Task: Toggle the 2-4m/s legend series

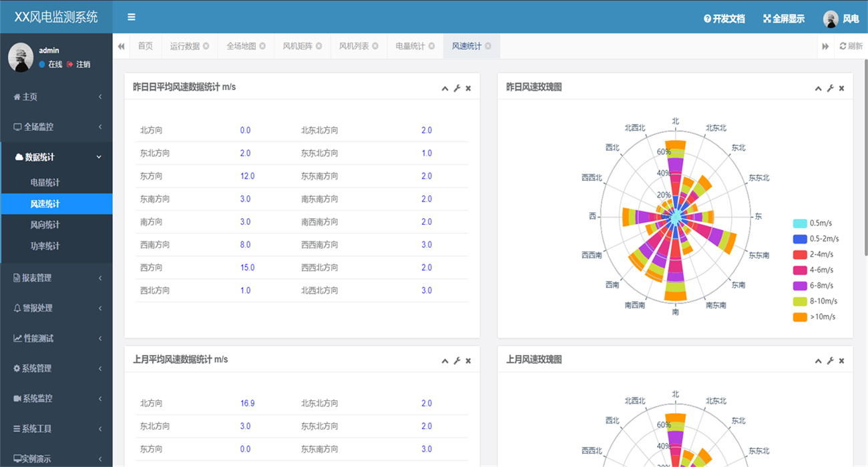Action: tap(813, 254)
